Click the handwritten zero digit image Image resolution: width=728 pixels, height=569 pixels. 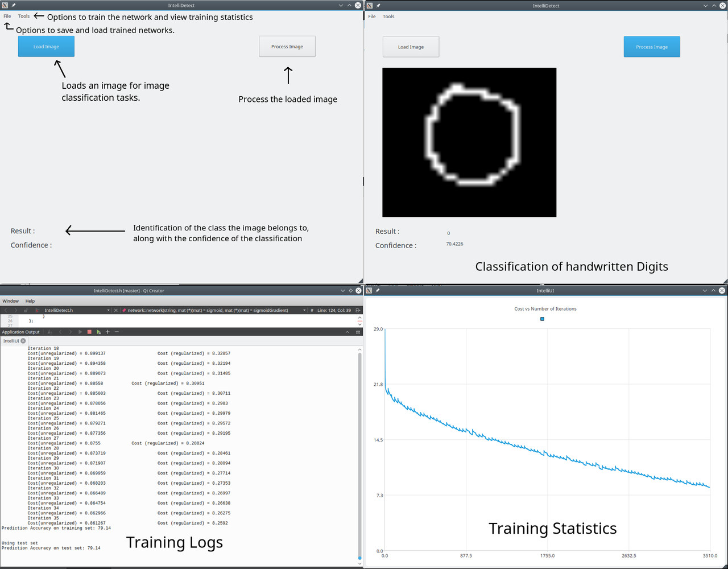coord(469,142)
